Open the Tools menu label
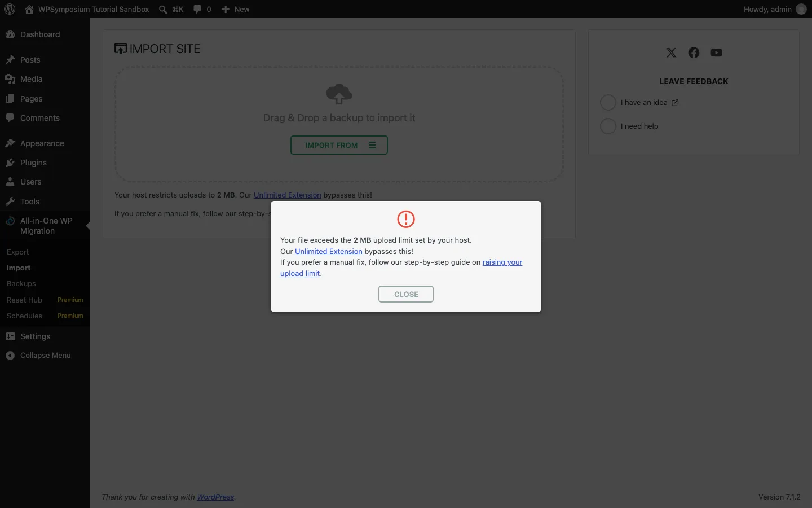The height and width of the screenshot is (508, 812). pos(30,202)
